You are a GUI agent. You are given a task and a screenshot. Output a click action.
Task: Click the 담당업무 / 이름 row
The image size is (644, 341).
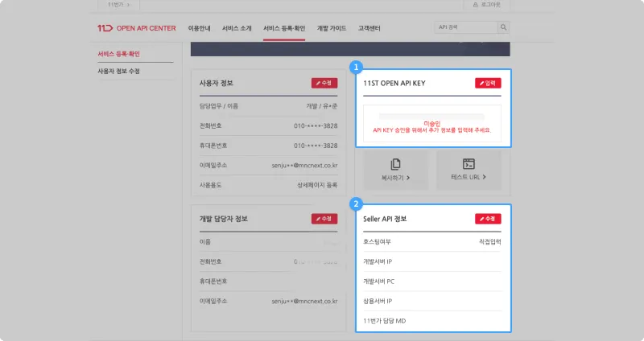[269, 106]
